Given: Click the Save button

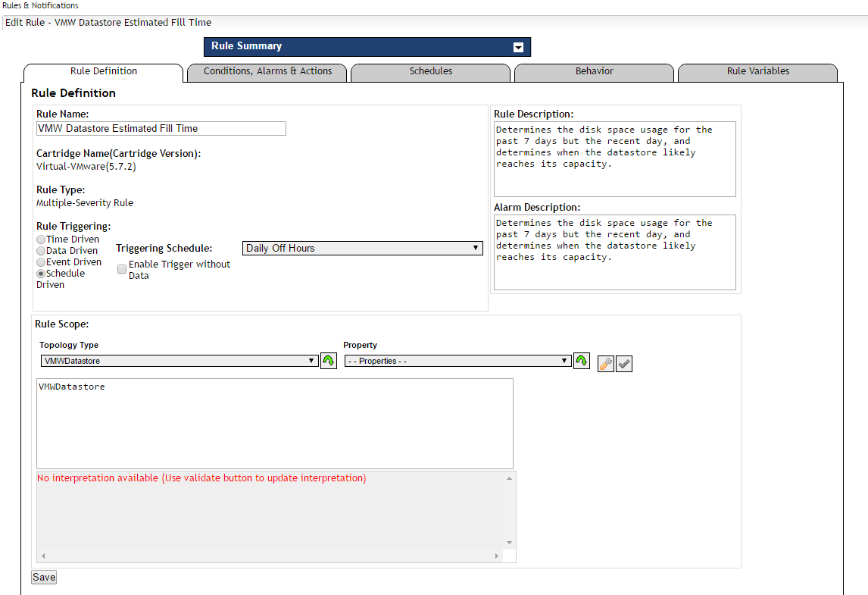Looking at the screenshot, I should 44,578.
